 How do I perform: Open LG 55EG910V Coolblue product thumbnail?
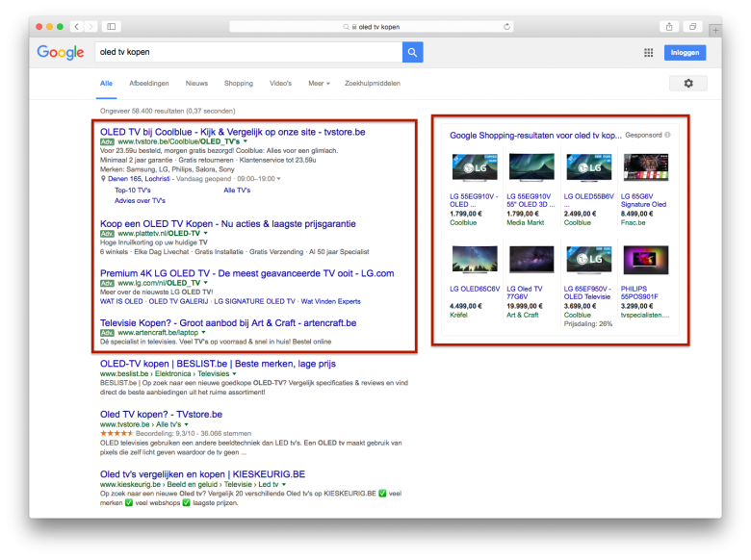pos(475,167)
